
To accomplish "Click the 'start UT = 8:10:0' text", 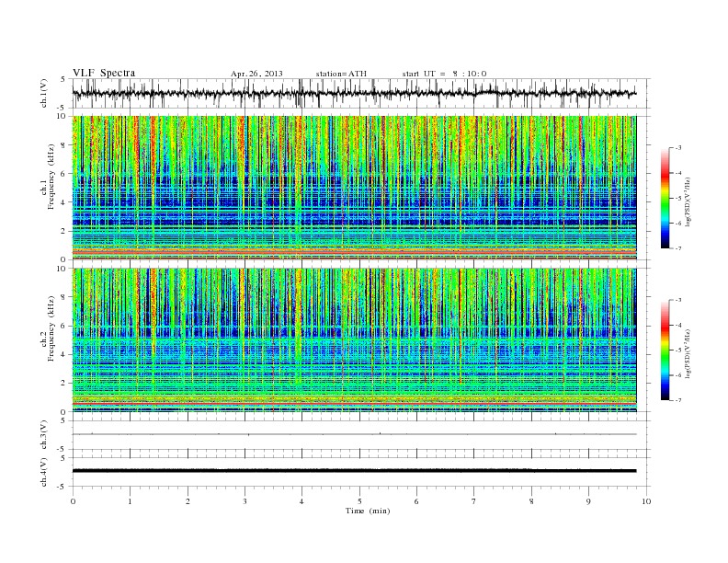I will [x=444, y=74].
